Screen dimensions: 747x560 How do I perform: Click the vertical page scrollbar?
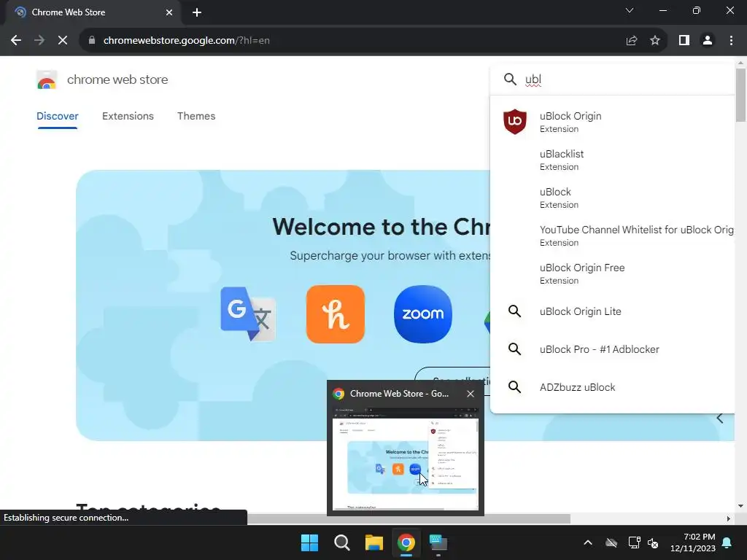point(740,96)
